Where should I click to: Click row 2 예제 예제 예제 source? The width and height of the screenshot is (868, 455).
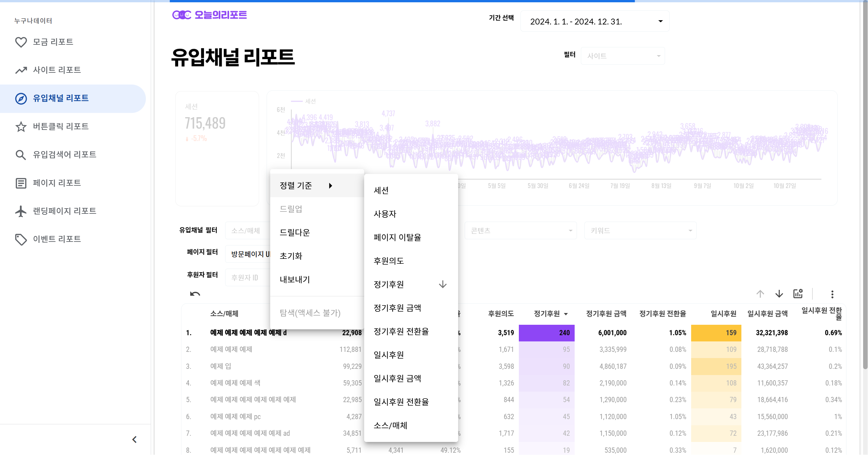[x=231, y=350]
